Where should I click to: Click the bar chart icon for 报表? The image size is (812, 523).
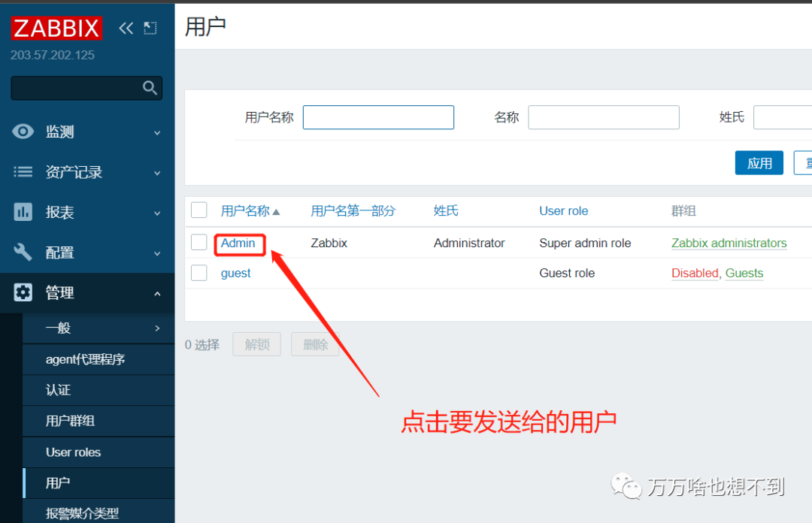tap(23, 212)
